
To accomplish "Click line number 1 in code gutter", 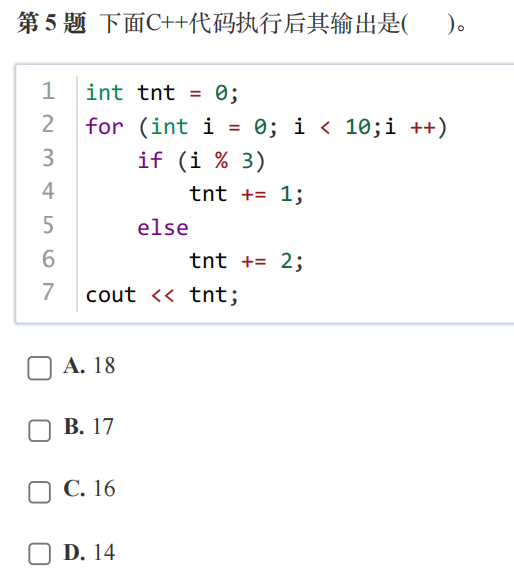I will click(x=48, y=91).
